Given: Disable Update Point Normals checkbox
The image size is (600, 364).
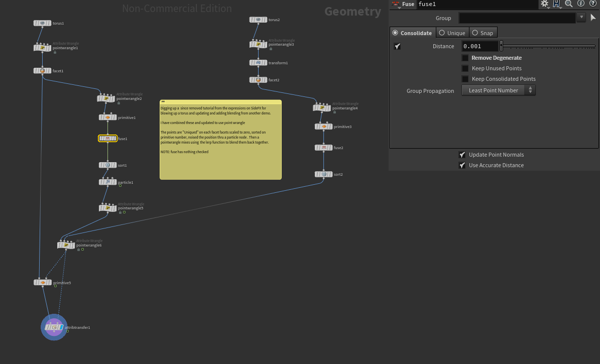Looking at the screenshot, I should click(x=462, y=155).
